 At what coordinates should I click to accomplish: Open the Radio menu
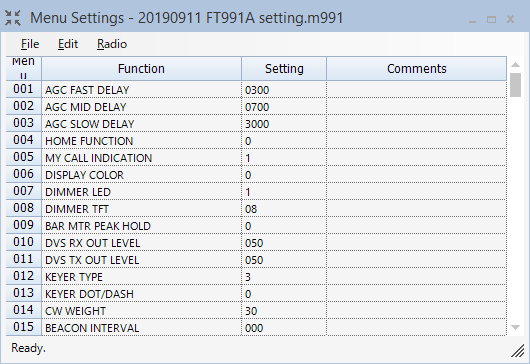(x=112, y=44)
